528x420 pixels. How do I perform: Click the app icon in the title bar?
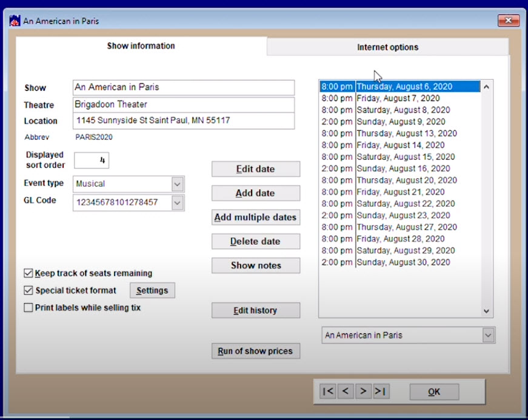[15, 21]
